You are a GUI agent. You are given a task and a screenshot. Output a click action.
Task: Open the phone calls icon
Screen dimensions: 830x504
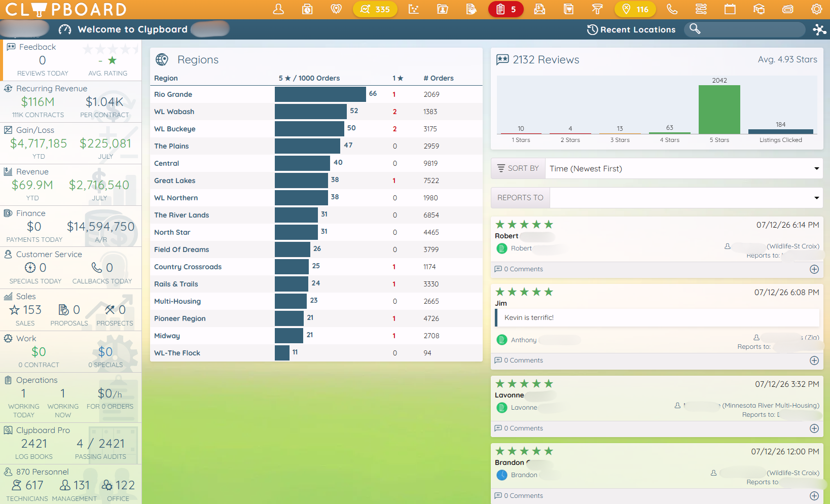coord(672,9)
